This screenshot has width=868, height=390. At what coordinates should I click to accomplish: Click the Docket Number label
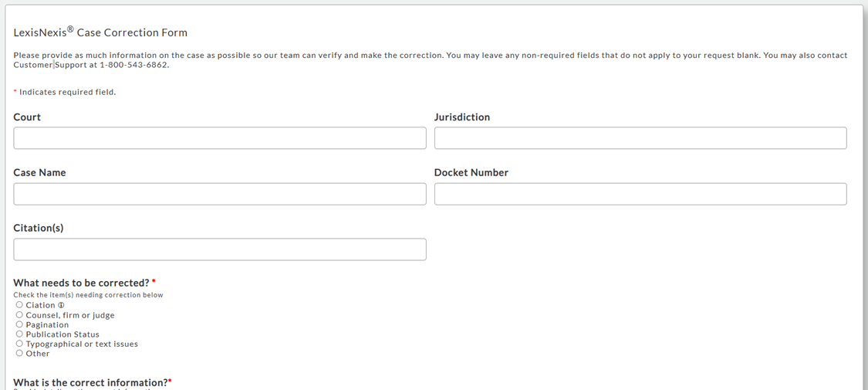click(x=471, y=172)
